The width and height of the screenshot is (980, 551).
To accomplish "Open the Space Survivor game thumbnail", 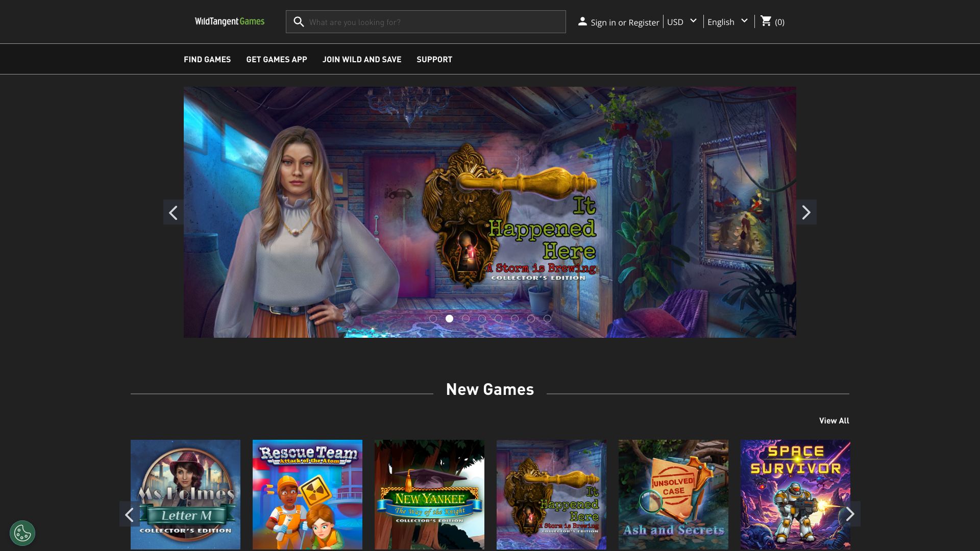I will click(x=795, y=494).
